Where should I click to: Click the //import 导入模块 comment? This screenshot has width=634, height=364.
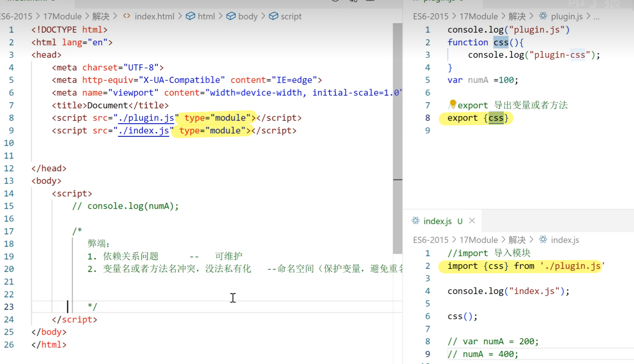(x=489, y=253)
